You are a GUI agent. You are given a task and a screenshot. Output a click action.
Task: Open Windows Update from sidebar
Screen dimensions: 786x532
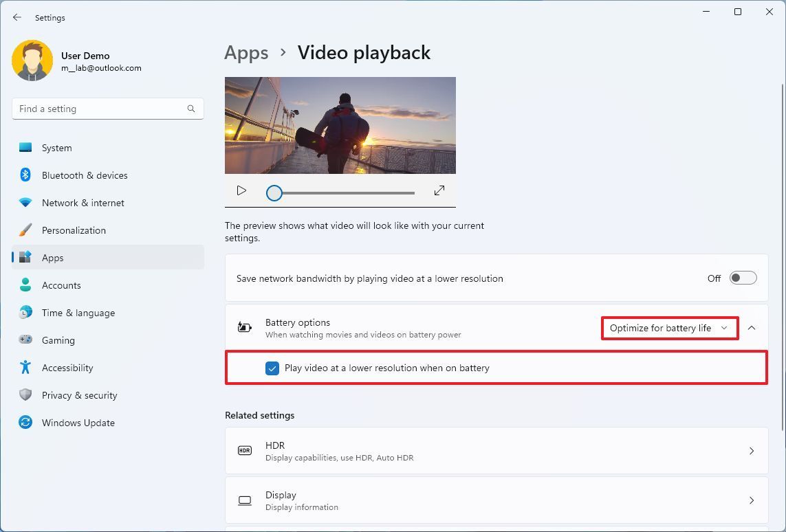(78, 423)
